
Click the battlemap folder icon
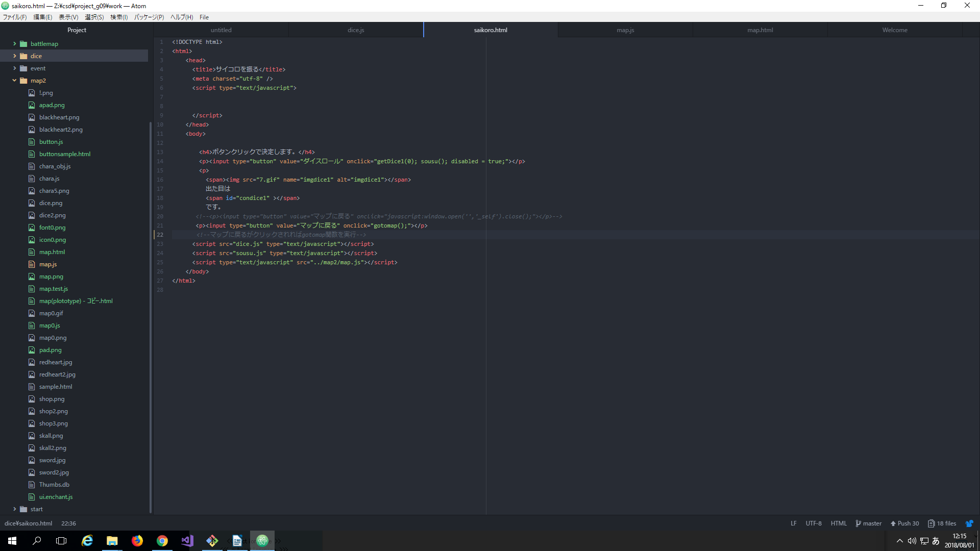tap(23, 44)
